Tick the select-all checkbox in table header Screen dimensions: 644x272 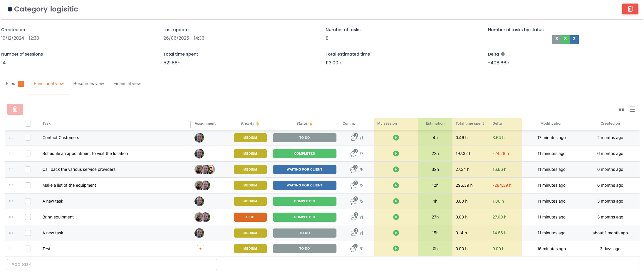(28, 124)
